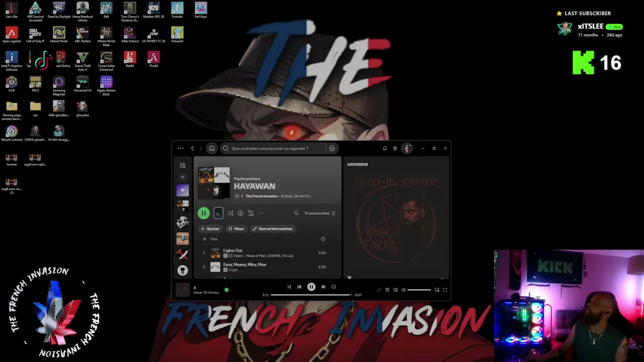Select the Ubisoft Connect desktop icon
Screen dimensions: 644x362
(12, 133)
